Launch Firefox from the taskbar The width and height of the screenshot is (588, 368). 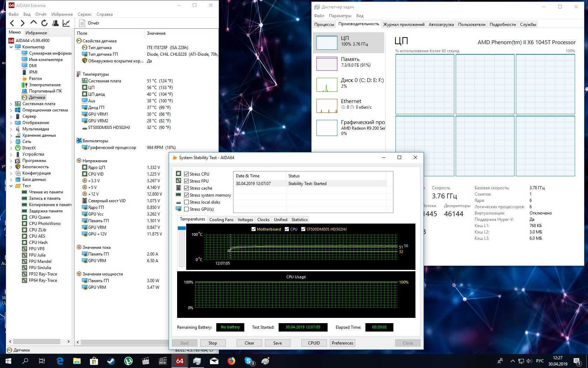231,361
